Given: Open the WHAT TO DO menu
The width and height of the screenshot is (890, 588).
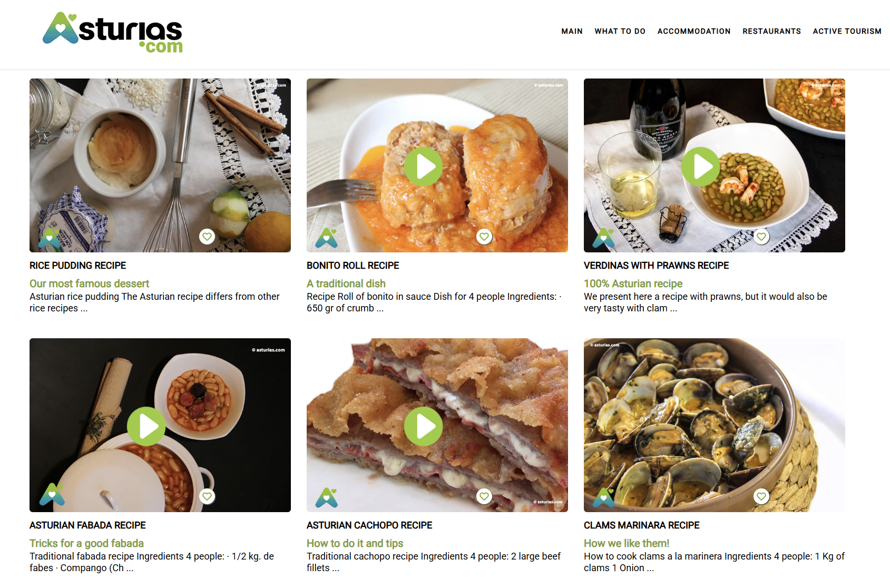Looking at the screenshot, I should click(x=620, y=31).
